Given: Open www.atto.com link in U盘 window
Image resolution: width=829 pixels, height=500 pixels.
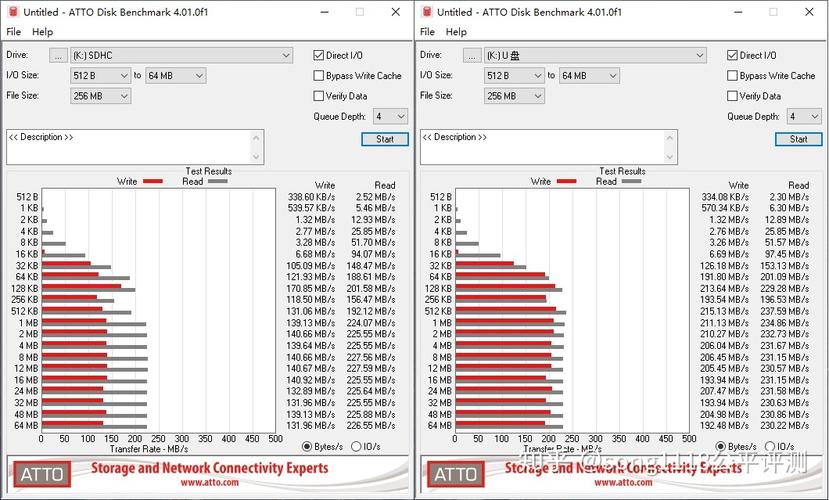Looking at the screenshot, I should [x=623, y=483].
